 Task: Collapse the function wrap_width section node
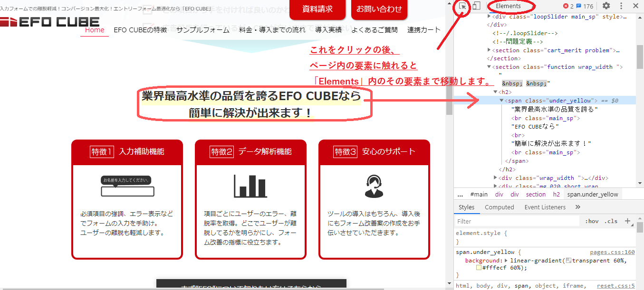(x=490, y=67)
